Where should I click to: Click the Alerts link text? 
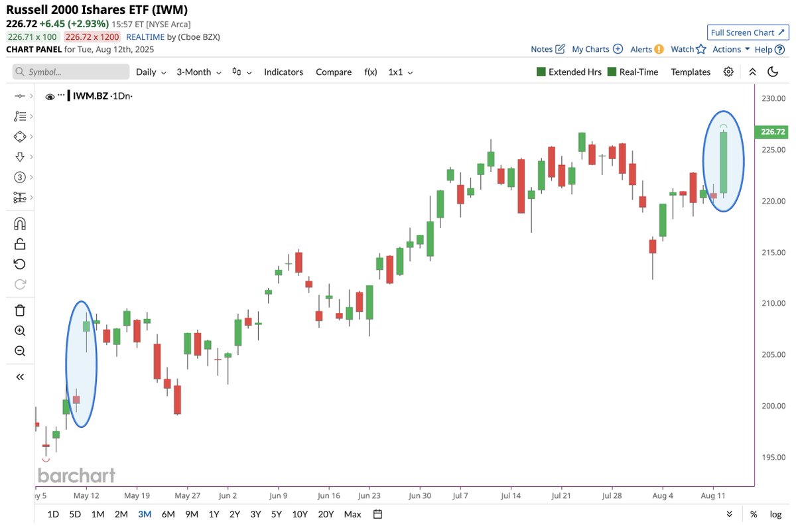pos(641,49)
